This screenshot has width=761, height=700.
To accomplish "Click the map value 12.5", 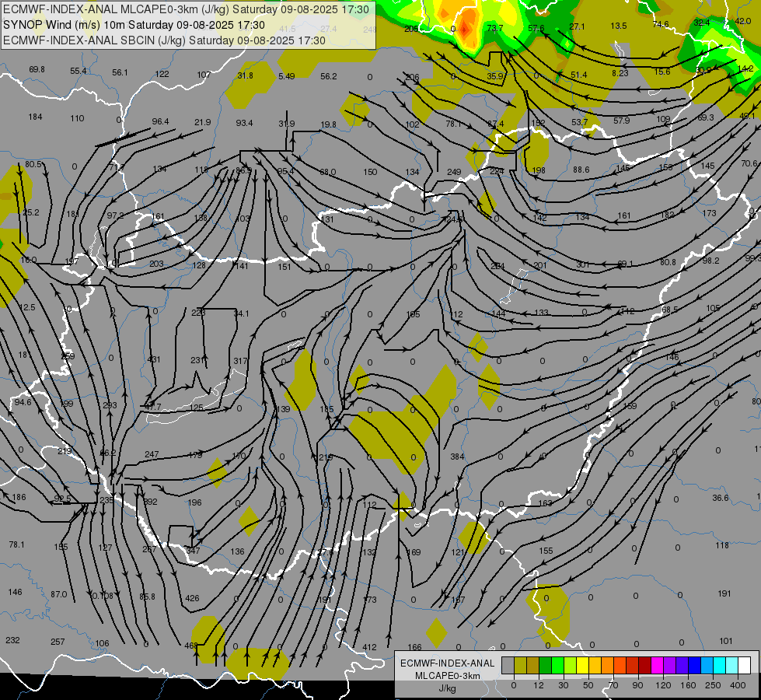I will click(27, 307).
